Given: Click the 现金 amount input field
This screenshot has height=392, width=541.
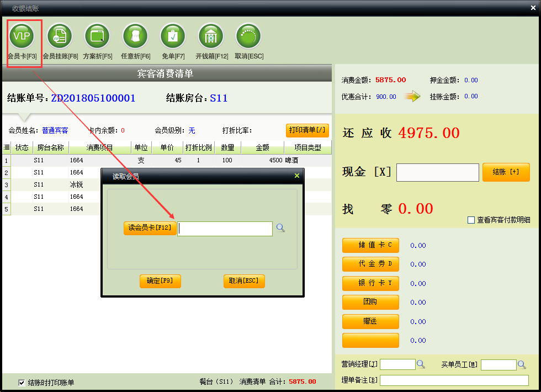Looking at the screenshot, I should [x=437, y=172].
